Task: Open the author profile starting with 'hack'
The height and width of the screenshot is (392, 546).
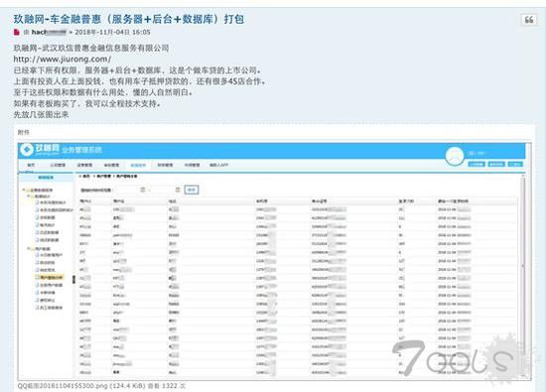Action: click(49, 33)
